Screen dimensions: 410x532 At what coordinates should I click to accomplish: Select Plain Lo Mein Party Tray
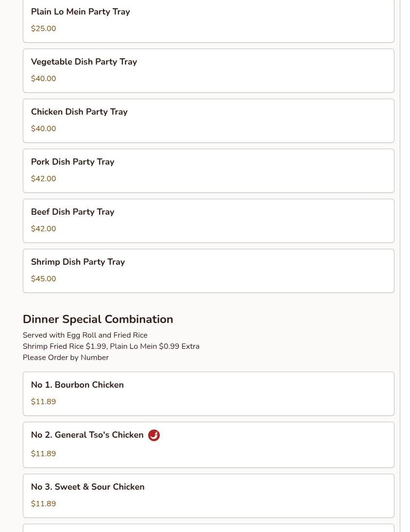tap(80, 12)
